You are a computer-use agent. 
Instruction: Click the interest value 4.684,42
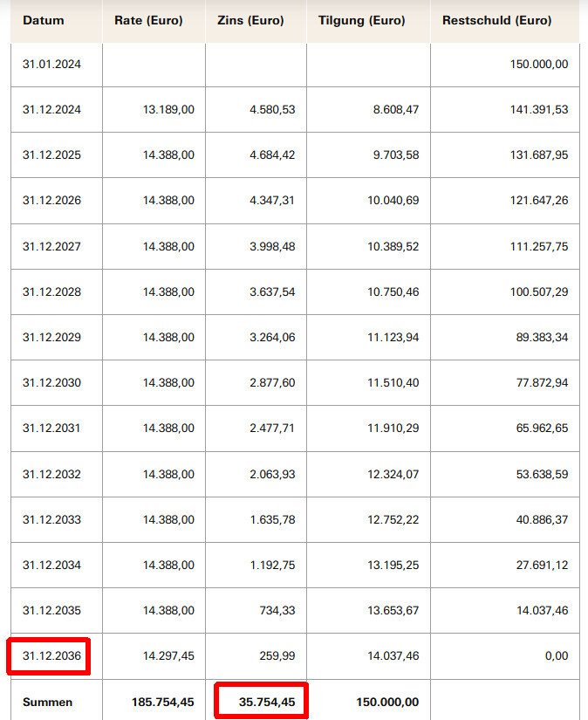[x=270, y=155]
